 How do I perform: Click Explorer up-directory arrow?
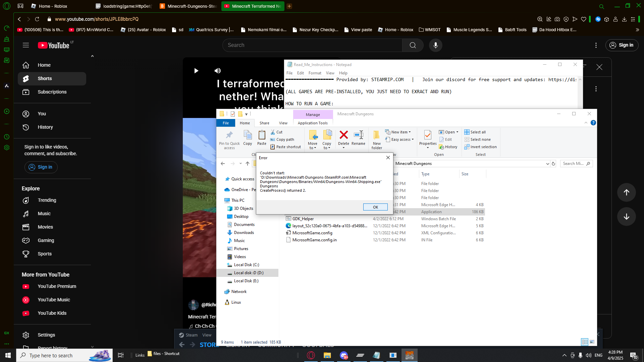pyautogui.click(x=248, y=164)
